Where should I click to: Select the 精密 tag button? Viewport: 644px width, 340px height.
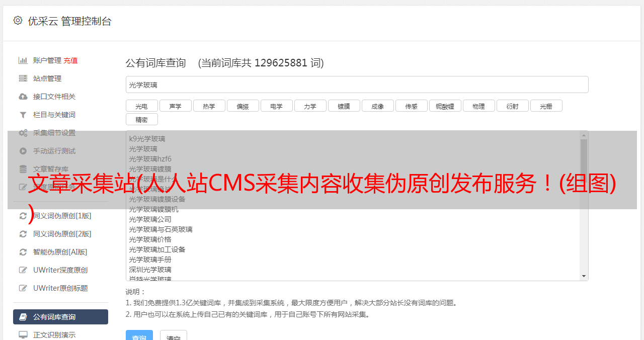pyautogui.click(x=142, y=119)
